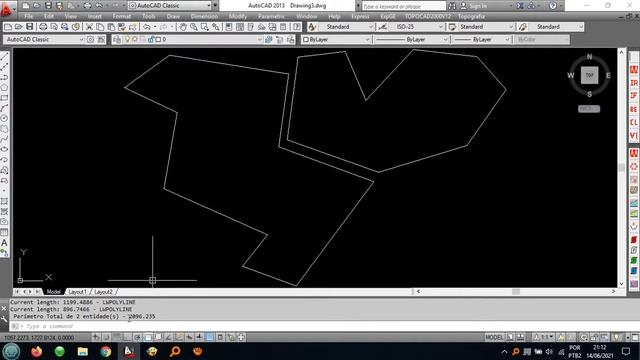The image size is (640, 360).
Task: Select the Rectangle draw tool
Action: click(x=4, y=98)
